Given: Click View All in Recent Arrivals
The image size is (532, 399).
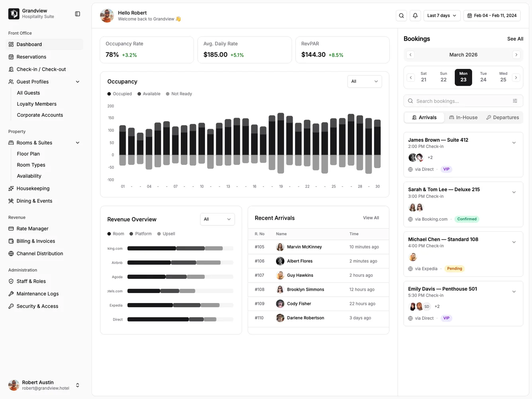Looking at the screenshot, I should [x=371, y=218].
